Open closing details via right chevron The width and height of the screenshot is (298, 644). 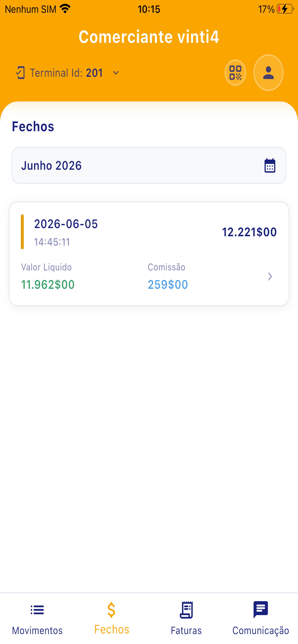tap(270, 276)
